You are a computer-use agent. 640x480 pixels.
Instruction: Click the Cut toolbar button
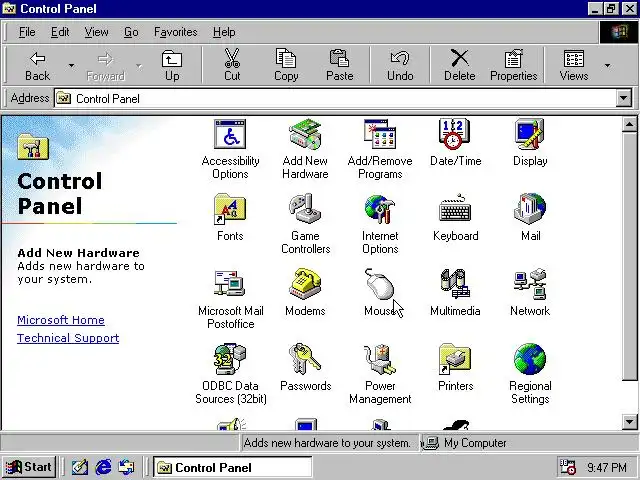click(232, 65)
